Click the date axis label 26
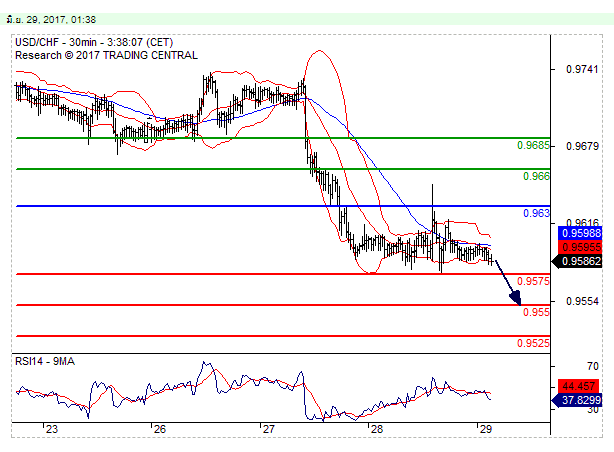 coord(159,429)
